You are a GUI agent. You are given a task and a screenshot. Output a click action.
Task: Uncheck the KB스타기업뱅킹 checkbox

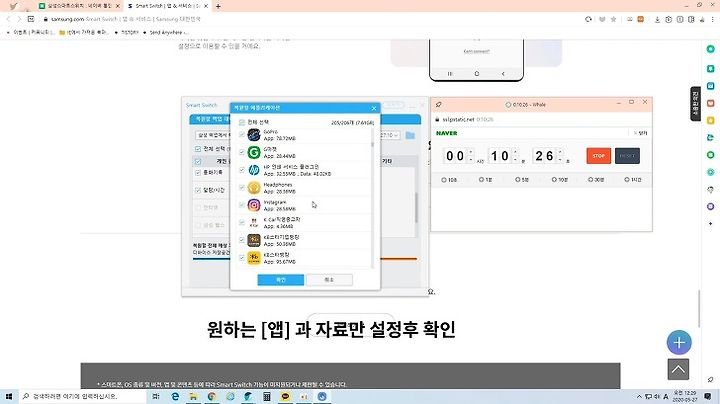coord(242,240)
